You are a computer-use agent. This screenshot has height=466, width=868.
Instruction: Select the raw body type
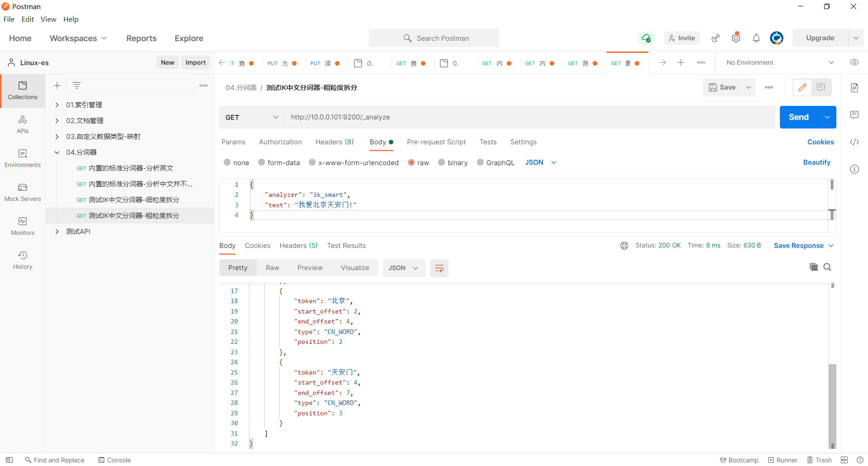pyautogui.click(x=419, y=162)
